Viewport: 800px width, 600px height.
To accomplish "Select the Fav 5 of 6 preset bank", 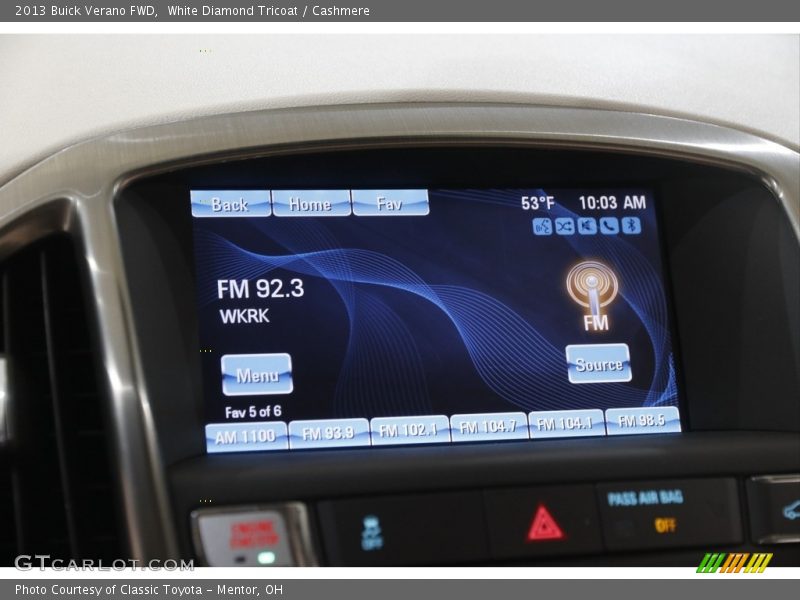I will [253, 410].
